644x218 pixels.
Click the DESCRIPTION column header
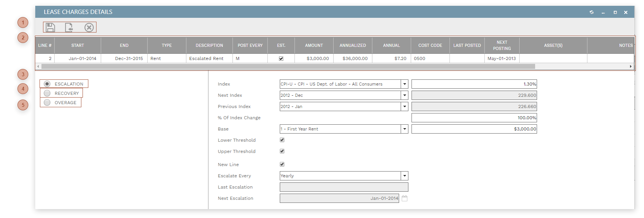209,45
